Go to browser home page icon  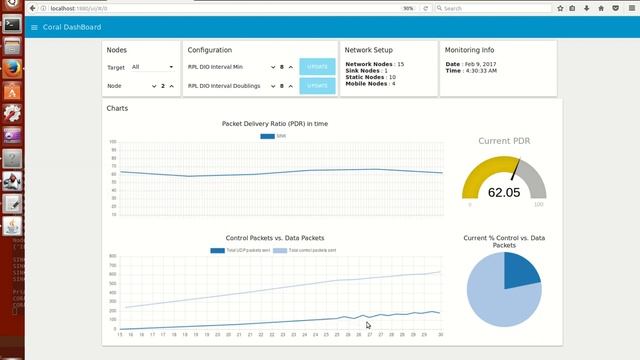[x=601, y=8]
